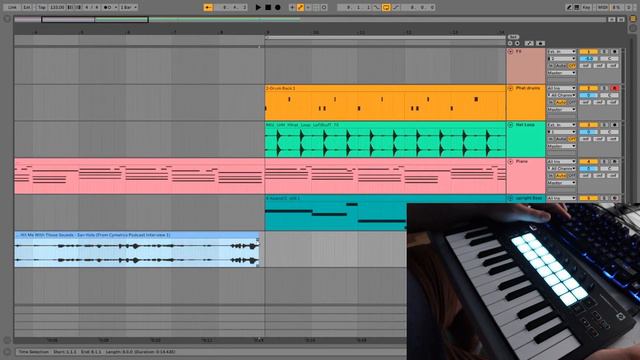The height and width of the screenshot is (360, 640).
Task: Jump to Next Locator arrow
Action: pyautogui.click(x=517, y=43)
